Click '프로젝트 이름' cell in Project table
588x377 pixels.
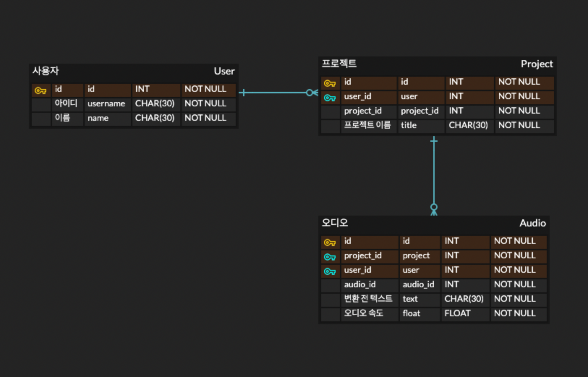(x=369, y=126)
